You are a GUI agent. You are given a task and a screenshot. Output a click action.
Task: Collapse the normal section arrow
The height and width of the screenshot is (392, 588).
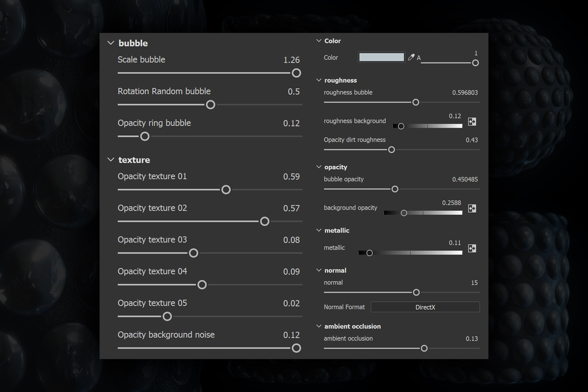(x=319, y=270)
